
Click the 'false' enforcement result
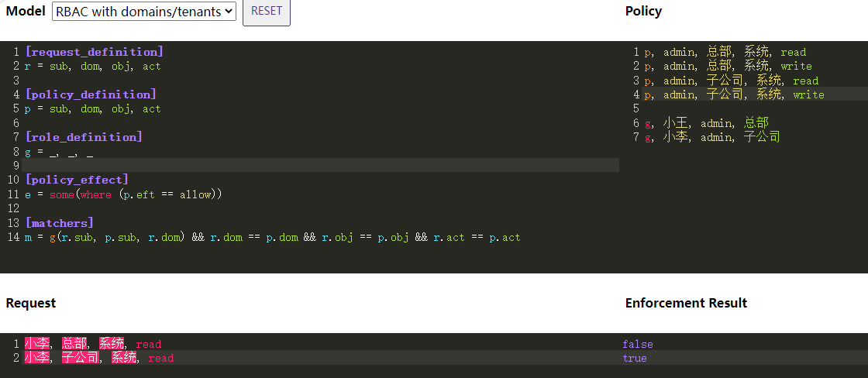(637, 344)
